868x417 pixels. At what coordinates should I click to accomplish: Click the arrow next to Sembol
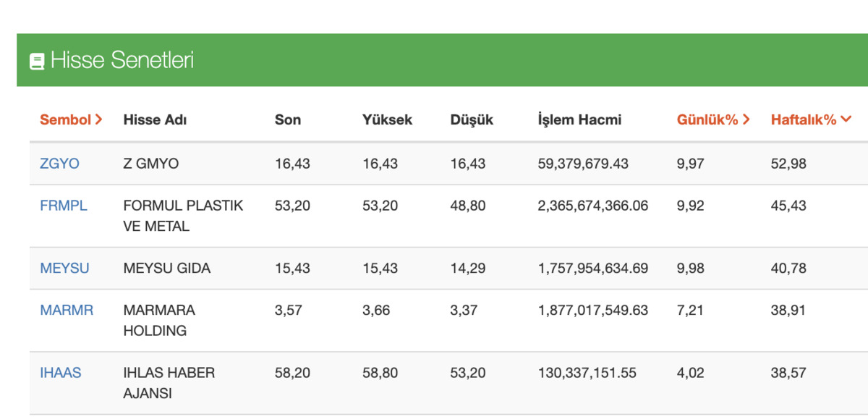point(98,119)
